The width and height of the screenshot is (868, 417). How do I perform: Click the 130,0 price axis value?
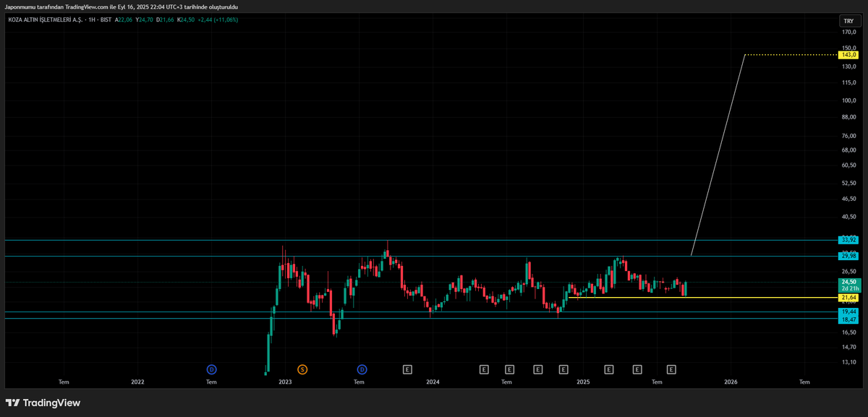(848, 66)
